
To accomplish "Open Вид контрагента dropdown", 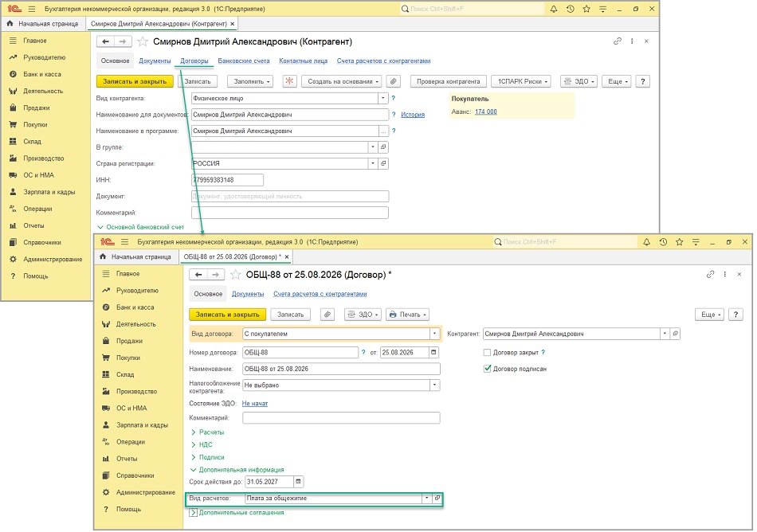I will pos(382,98).
